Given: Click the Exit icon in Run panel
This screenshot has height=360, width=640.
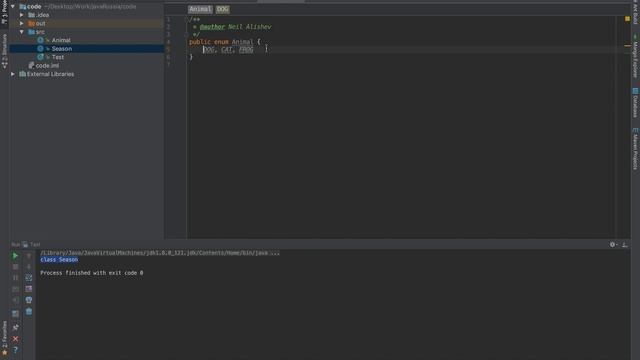Looking at the screenshot, I should pyautogui.click(x=15, y=300).
